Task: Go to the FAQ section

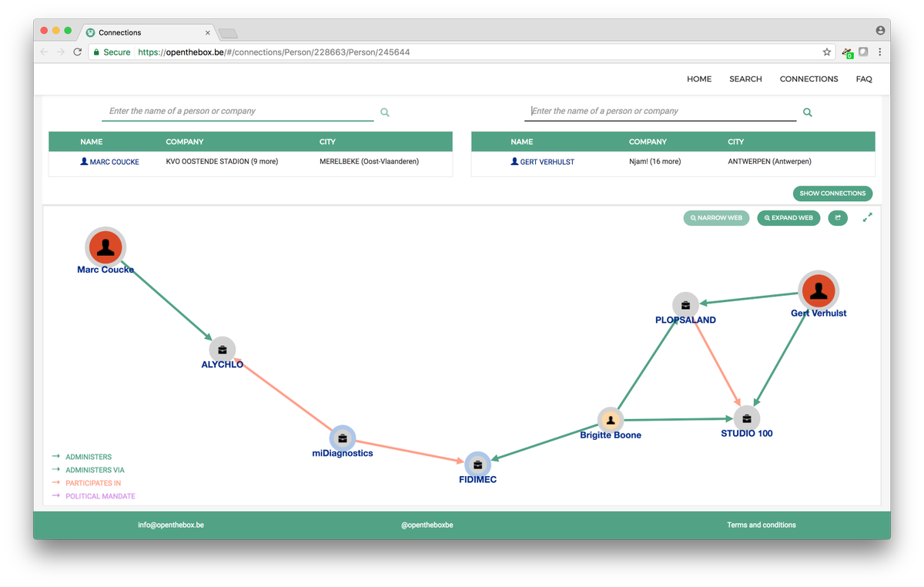Action: (x=864, y=79)
